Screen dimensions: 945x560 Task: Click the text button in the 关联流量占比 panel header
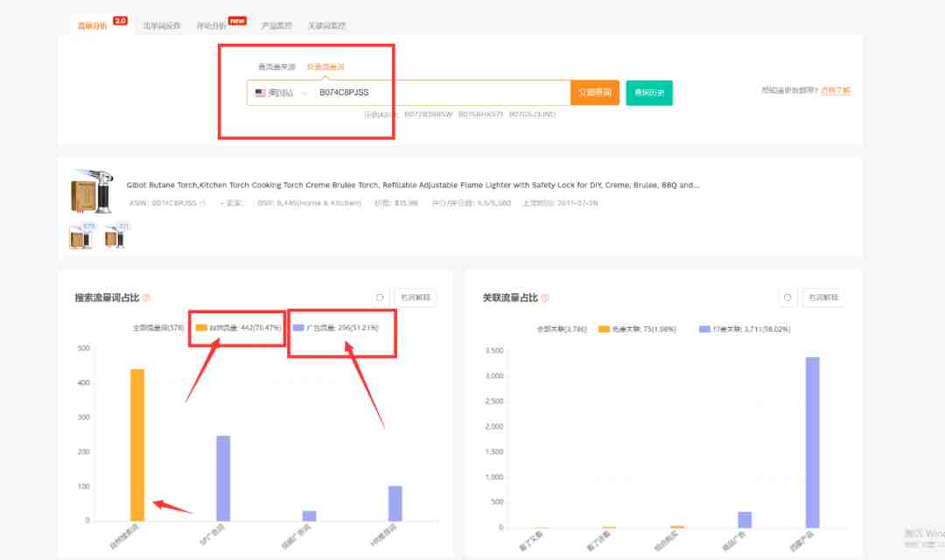pos(823,297)
